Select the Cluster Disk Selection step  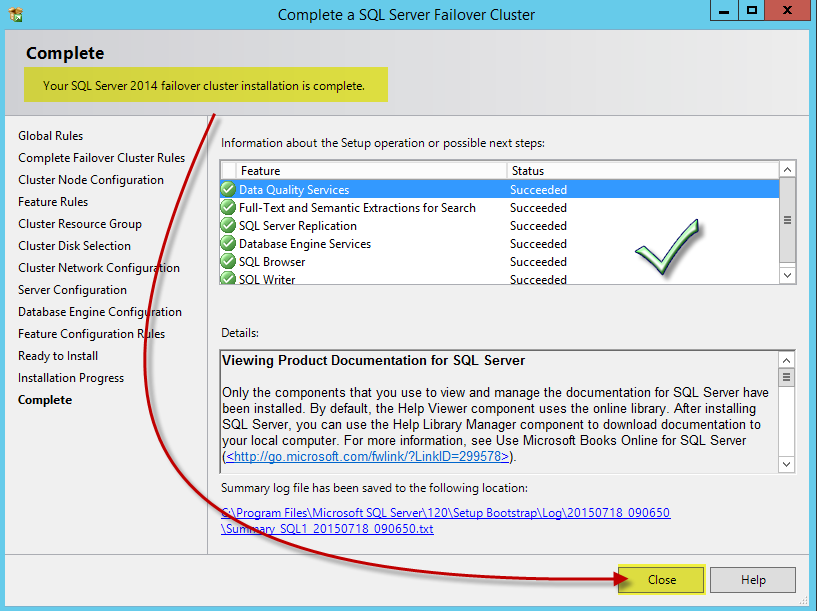pyautogui.click(x=75, y=246)
